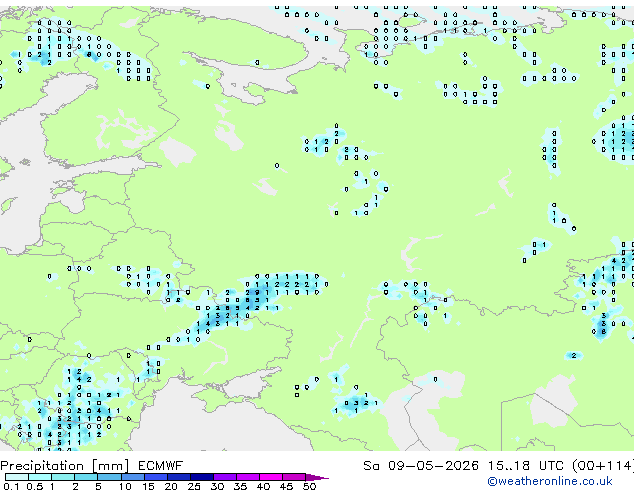The width and height of the screenshot is (634, 490).
Task: Click the 0.1–0.5 mm legend color box
Action: point(17,477)
